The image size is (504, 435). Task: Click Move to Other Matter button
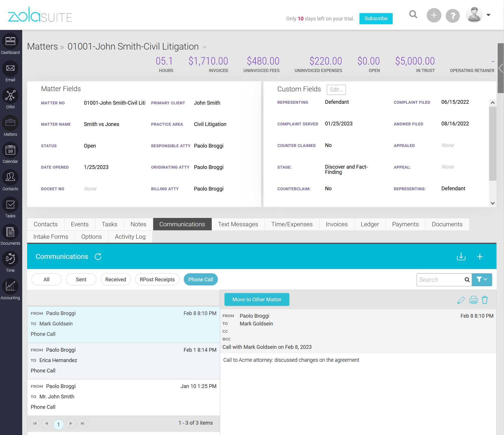point(257,300)
